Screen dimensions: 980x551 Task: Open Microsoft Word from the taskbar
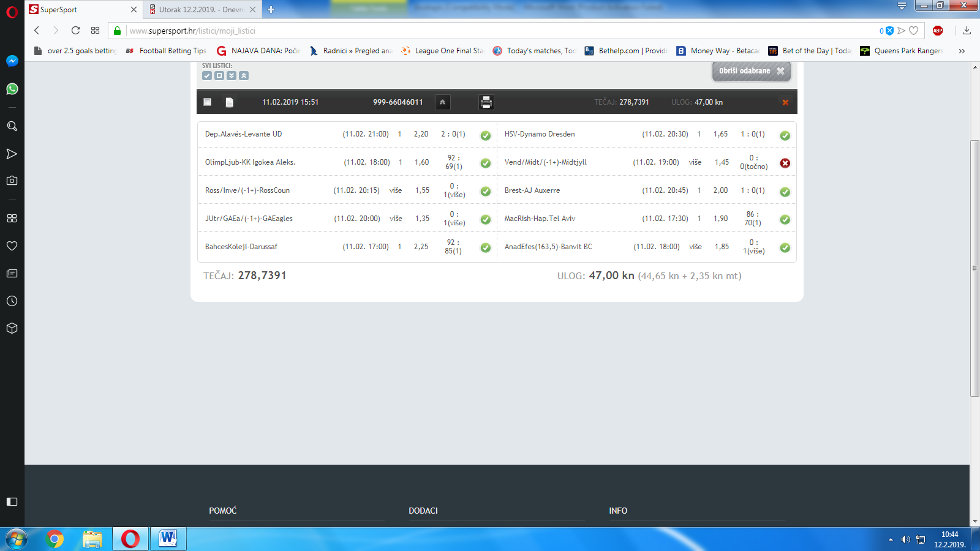coord(168,539)
